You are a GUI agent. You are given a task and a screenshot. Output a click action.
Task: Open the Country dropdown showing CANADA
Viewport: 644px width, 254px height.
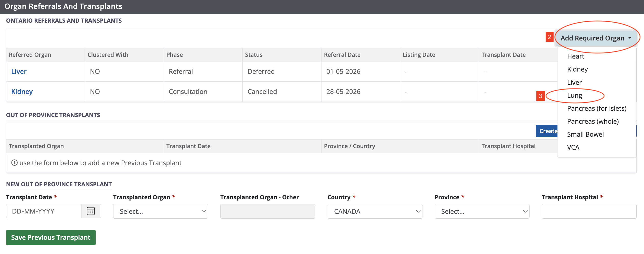375,211
